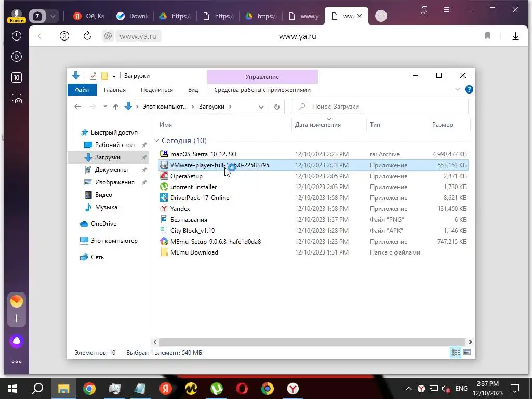Open taskbar search magnifier
Viewport: 532px width, 399px height.
tap(37, 389)
